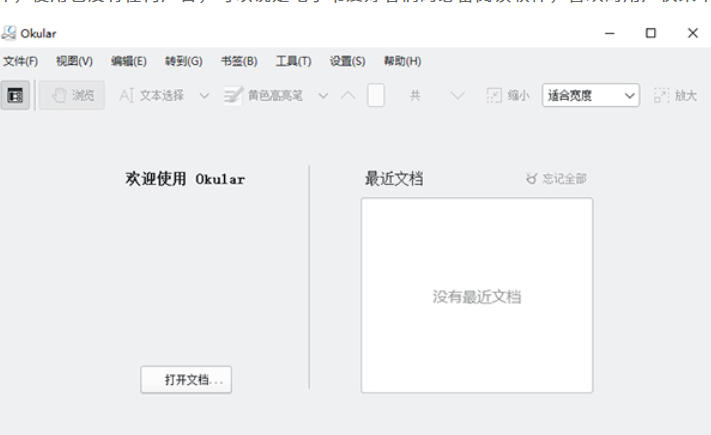Open the Tools (T) menu
The width and height of the screenshot is (711, 435).
294,61
